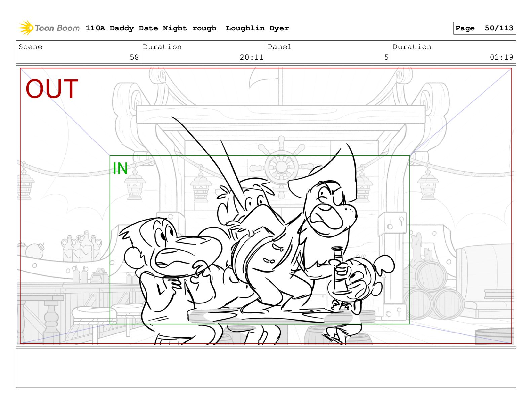532x412 pixels.
Task: Click the 'Scene' header label
Action: coord(30,47)
